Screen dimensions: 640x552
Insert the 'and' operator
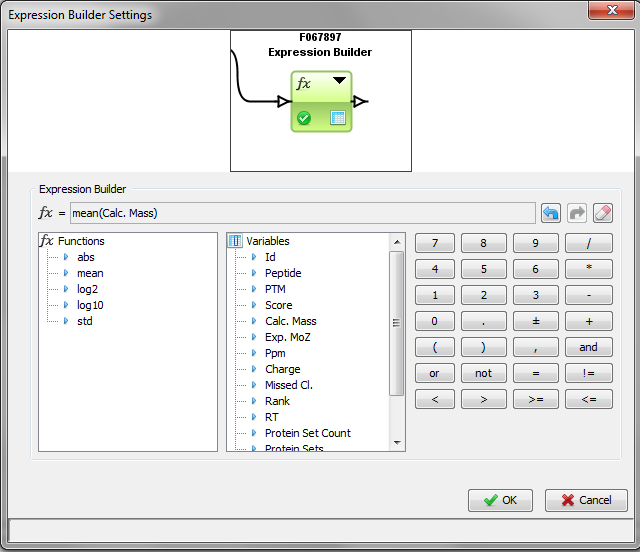[x=589, y=347]
